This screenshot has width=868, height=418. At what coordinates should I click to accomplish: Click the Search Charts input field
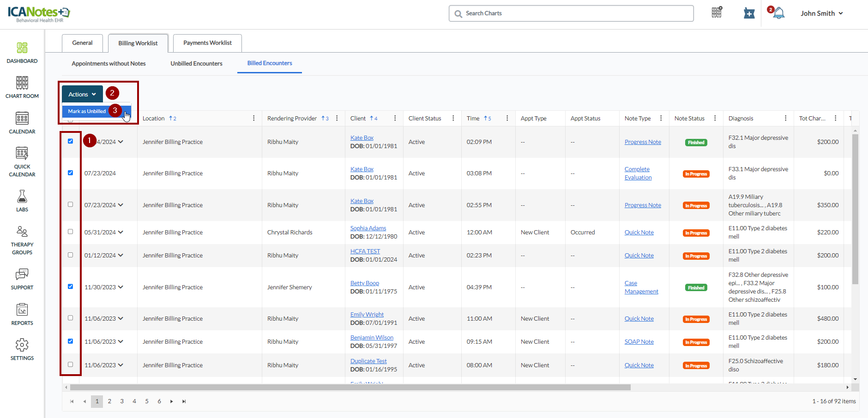tap(571, 13)
